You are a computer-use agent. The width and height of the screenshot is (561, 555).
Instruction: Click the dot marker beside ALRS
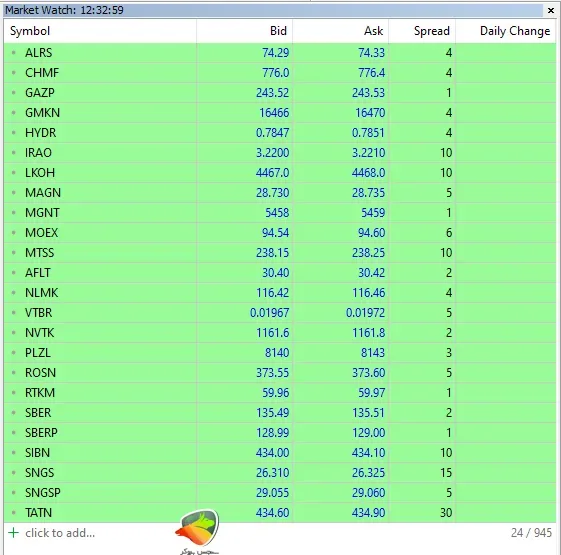coord(14,53)
